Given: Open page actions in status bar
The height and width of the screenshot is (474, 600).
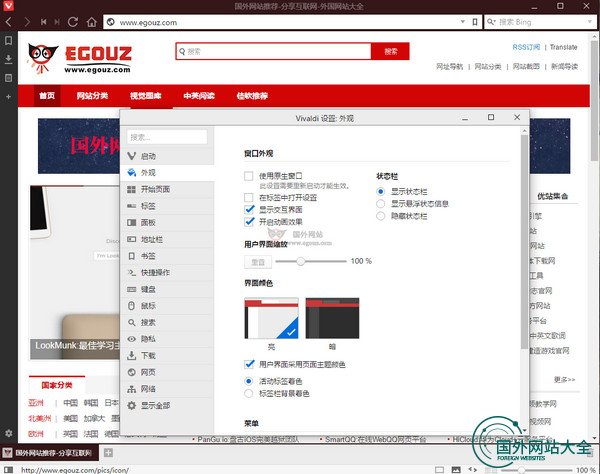Looking at the screenshot, I should pyautogui.click(x=473, y=469).
